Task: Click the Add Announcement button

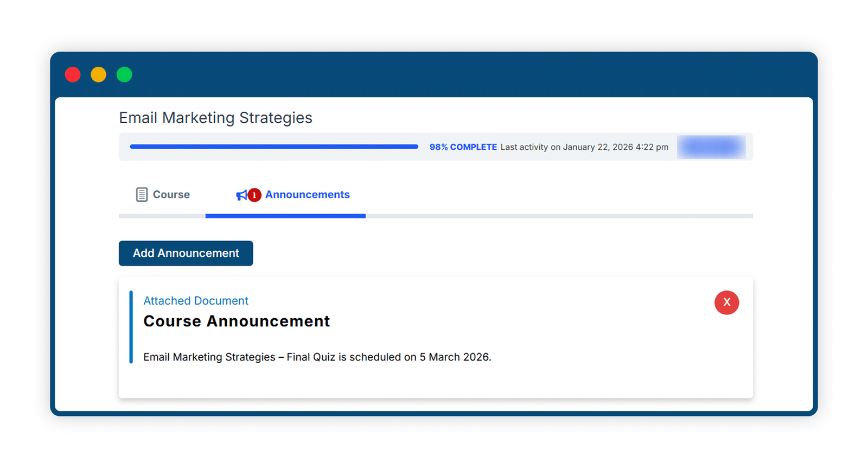Action: point(186,253)
